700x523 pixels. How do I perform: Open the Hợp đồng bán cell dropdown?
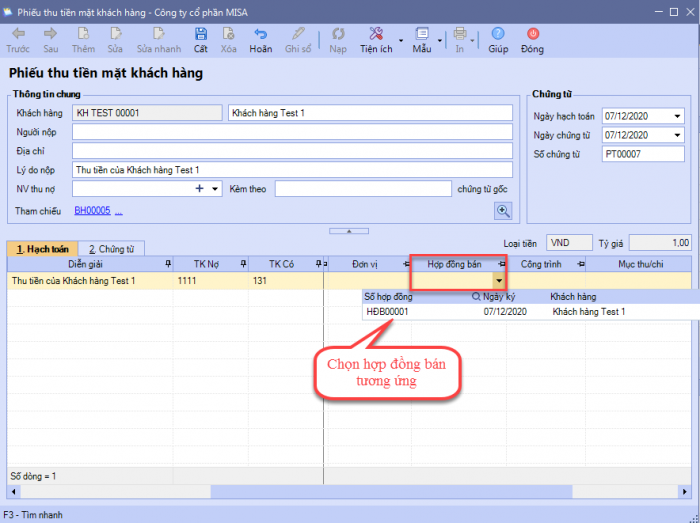(x=499, y=282)
